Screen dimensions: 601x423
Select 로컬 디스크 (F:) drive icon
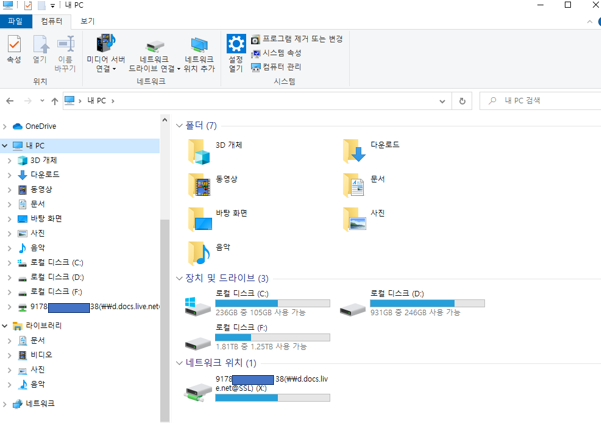click(x=197, y=343)
